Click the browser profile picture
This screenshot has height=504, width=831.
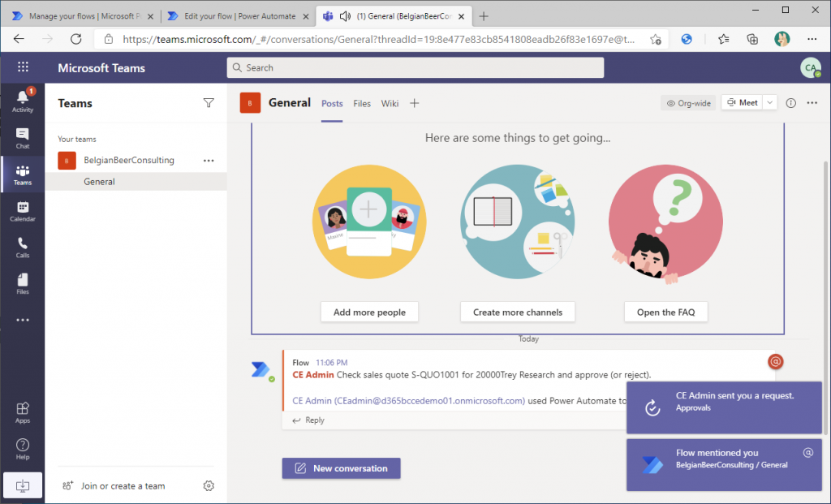click(781, 39)
